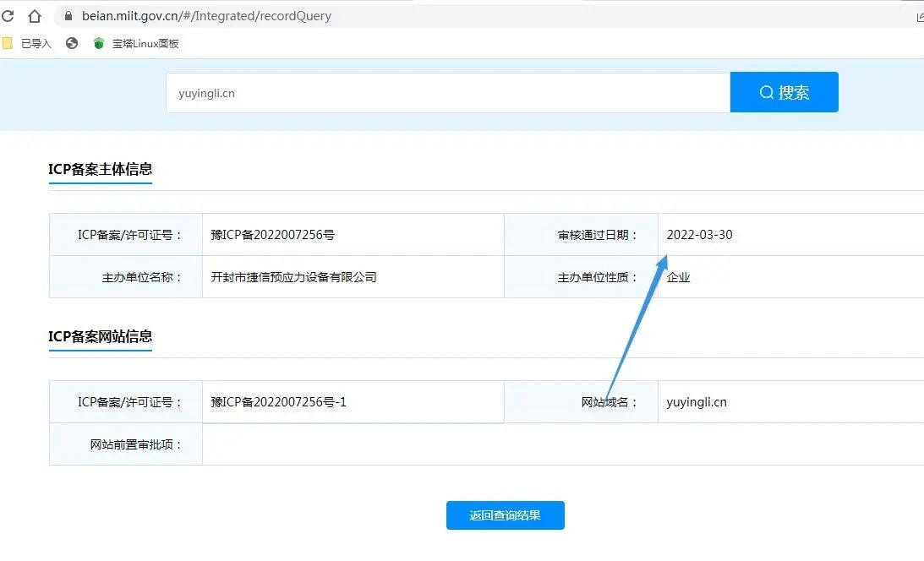
Task: Open the 宝塔Linux面板 bookmark
Action: (136, 44)
